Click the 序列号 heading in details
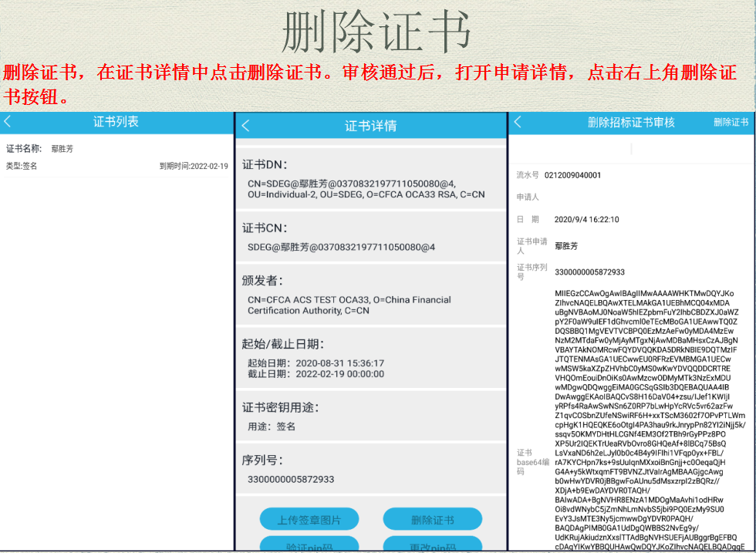Viewport: 756px width, 553px height. point(262,460)
